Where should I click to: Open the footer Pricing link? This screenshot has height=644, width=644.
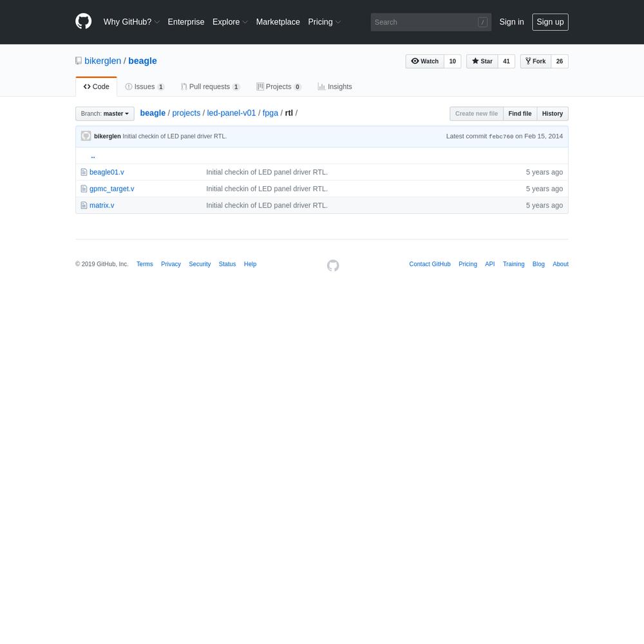pos(468,264)
